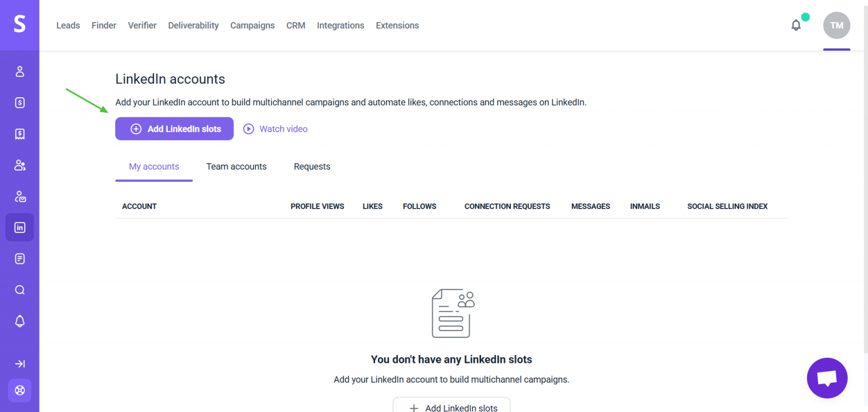
Task: Click the FOLLOWS column header
Action: pos(419,206)
